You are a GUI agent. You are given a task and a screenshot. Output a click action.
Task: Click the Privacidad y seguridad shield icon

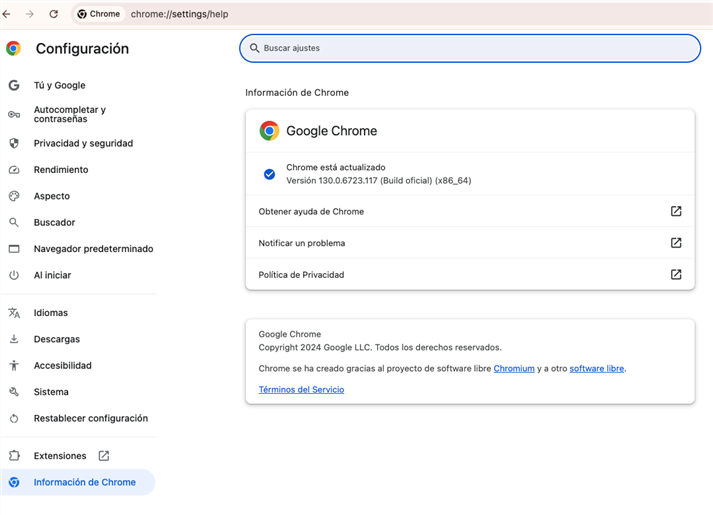pos(14,143)
